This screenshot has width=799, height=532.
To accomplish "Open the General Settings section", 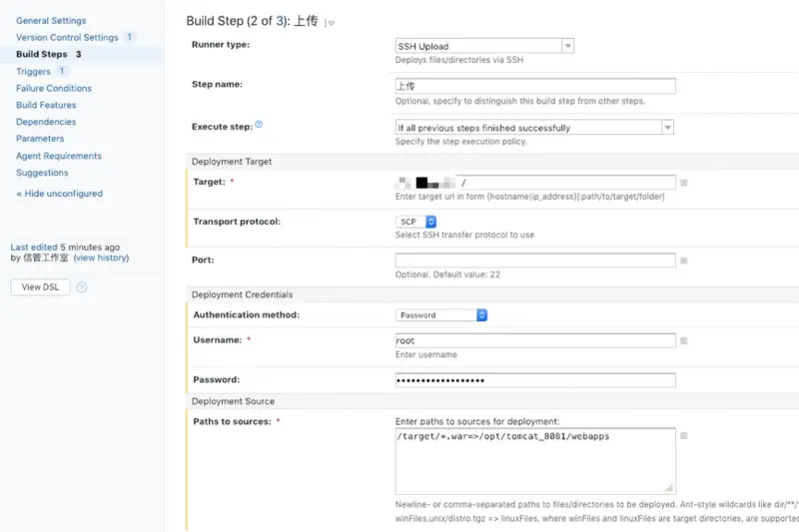I will [51, 20].
